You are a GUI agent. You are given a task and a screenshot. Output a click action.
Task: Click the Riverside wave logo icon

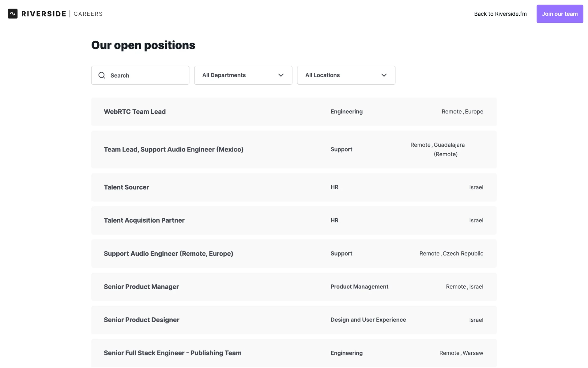click(13, 14)
